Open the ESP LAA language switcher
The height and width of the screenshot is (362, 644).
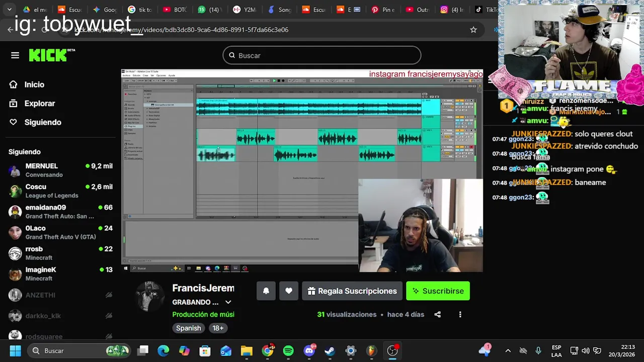pyautogui.click(x=556, y=350)
